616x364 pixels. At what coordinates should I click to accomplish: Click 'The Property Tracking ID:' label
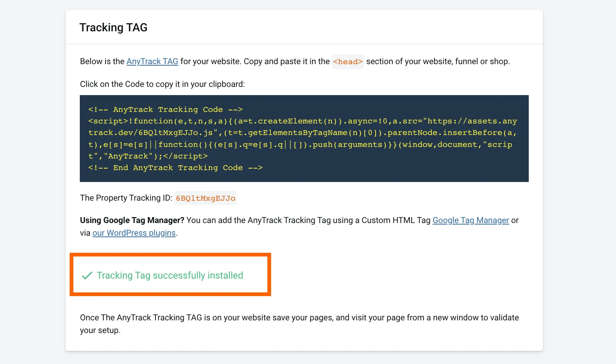[x=126, y=198]
